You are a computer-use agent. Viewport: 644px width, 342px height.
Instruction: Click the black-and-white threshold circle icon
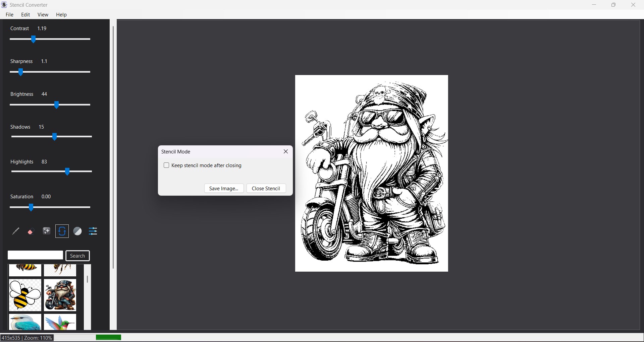click(x=77, y=231)
